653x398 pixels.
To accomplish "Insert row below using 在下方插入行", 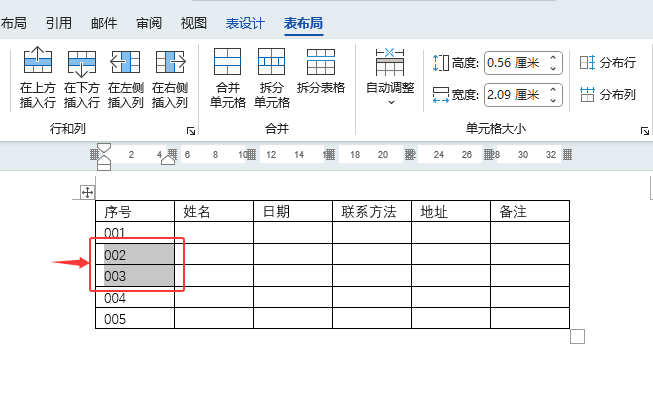I will coord(82,77).
